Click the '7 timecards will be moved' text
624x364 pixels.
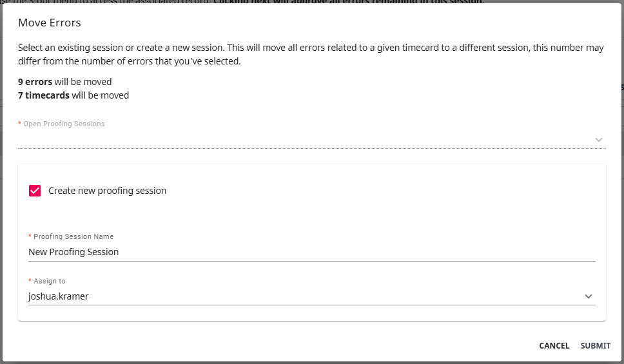(x=73, y=95)
